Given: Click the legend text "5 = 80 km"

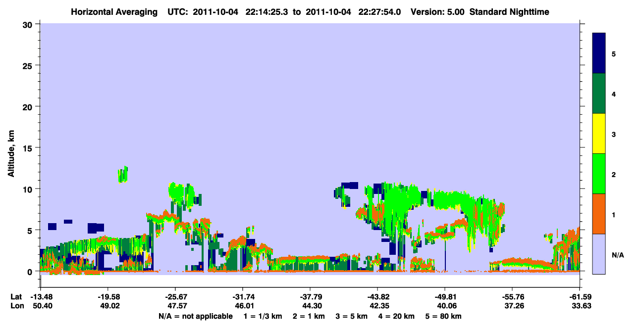Looking at the screenshot, I should click(x=444, y=316).
